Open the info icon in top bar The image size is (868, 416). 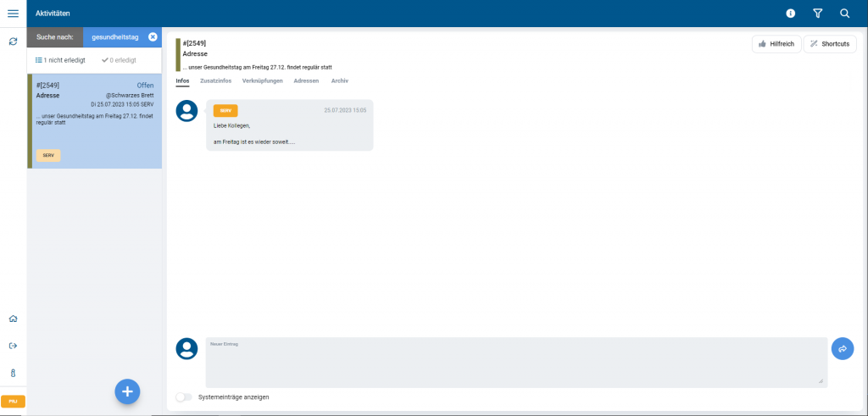pyautogui.click(x=790, y=14)
